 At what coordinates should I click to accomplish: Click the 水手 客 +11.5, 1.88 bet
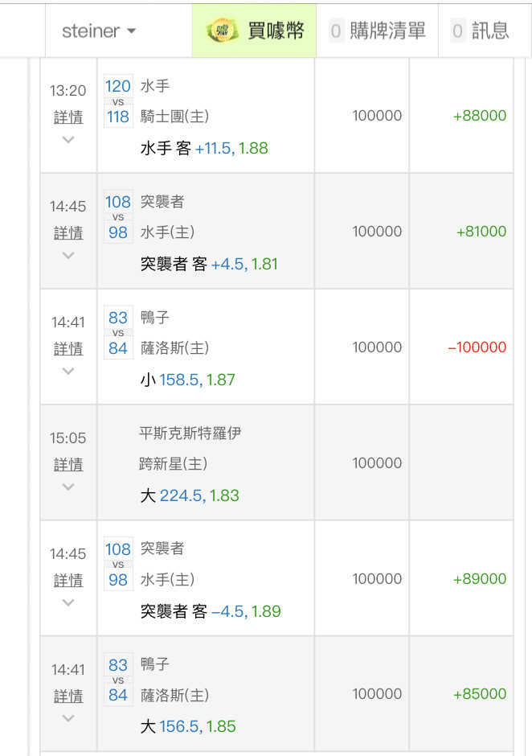click(x=204, y=148)
